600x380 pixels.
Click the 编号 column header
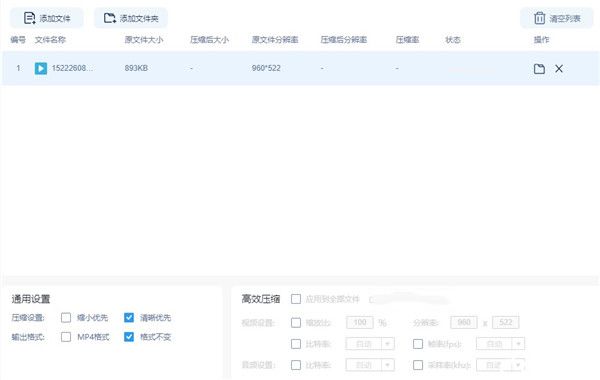click(x=18, y=39)
